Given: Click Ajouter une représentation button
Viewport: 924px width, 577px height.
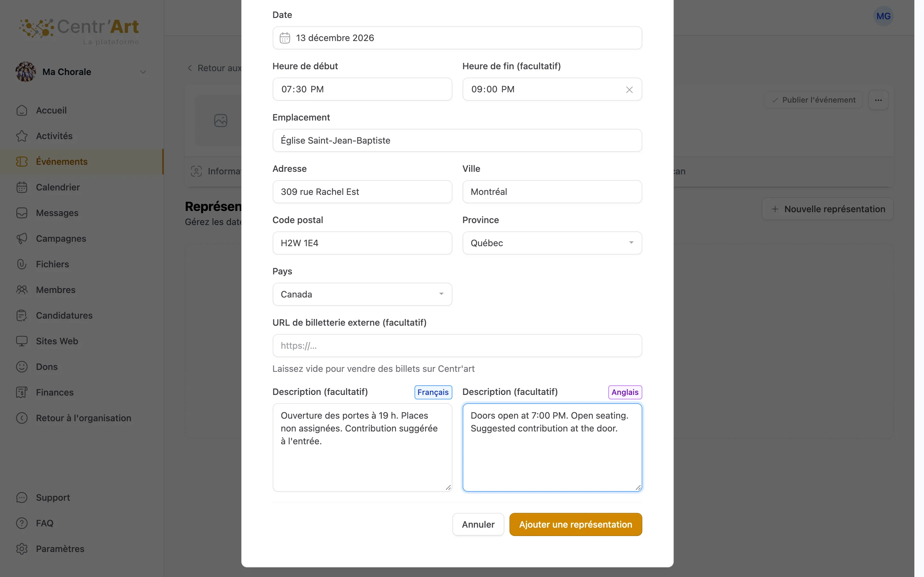Looking at the screenshot, I should (x=575, y=524).
